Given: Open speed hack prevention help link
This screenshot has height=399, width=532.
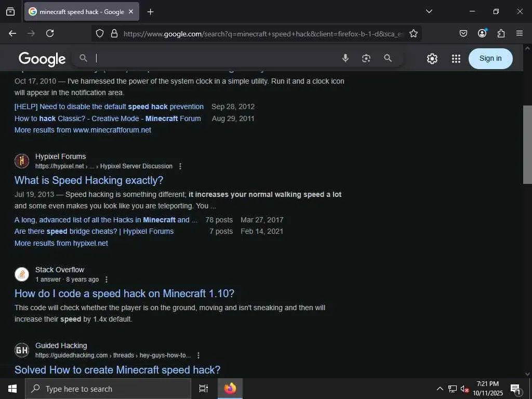Looking at the screenshot, I should (x=109, y=107).
